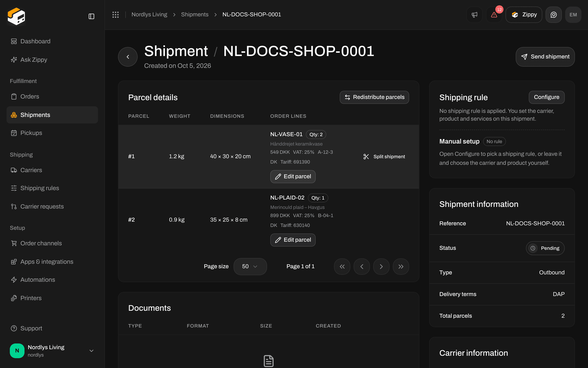The image size is (588, 368).
Task: Open Carrier requests in the sidebar
Action: [52, 206]
